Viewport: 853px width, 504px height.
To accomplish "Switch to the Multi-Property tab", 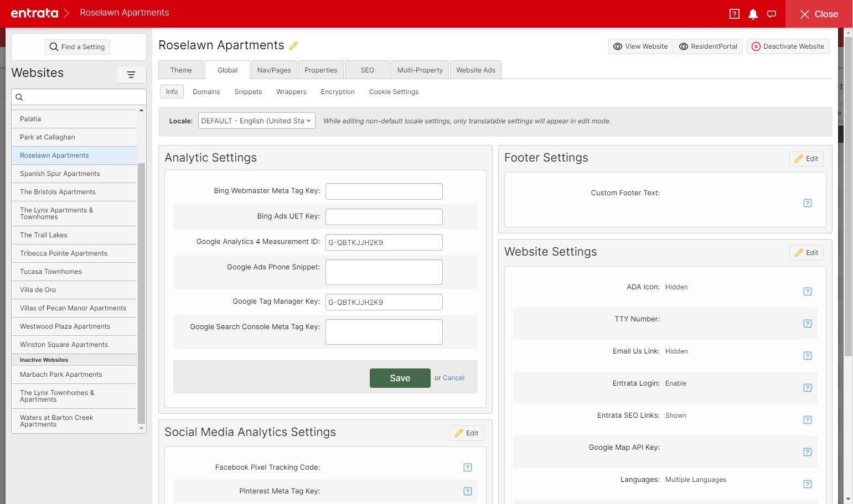I will click(420, 70).
